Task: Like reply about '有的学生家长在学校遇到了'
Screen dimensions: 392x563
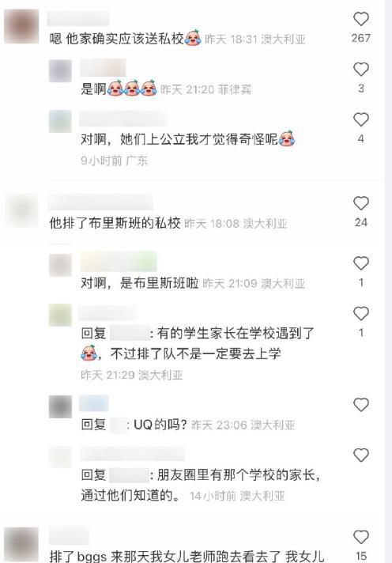Action: tap(360, 313)
